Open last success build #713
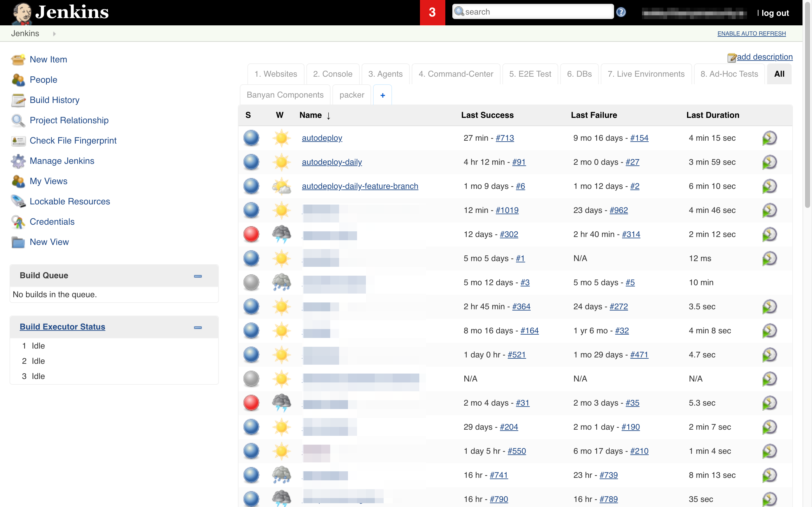Image resolution: width=812 pixels, height=507 pixels. 505,138
